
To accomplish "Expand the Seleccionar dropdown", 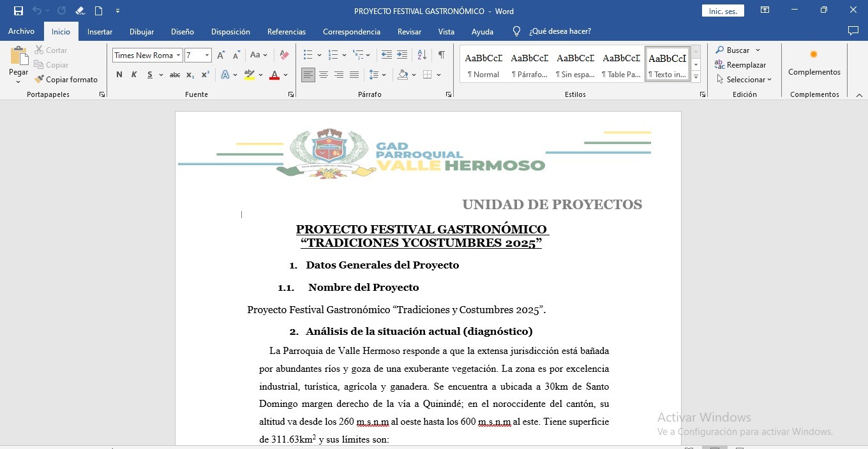I will tap(744, 80).
